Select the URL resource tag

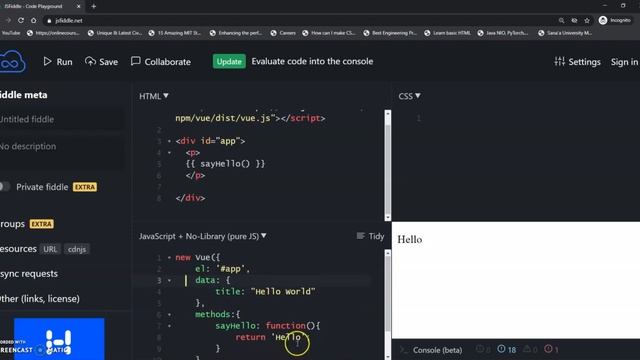coord(50,249)
